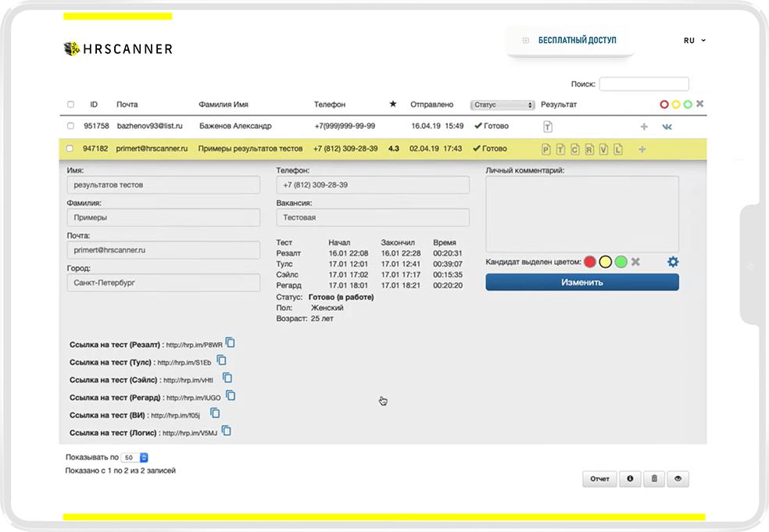The image size is (769, 532).
Task: Open the Статус filter dropdown
Action: 503,105
